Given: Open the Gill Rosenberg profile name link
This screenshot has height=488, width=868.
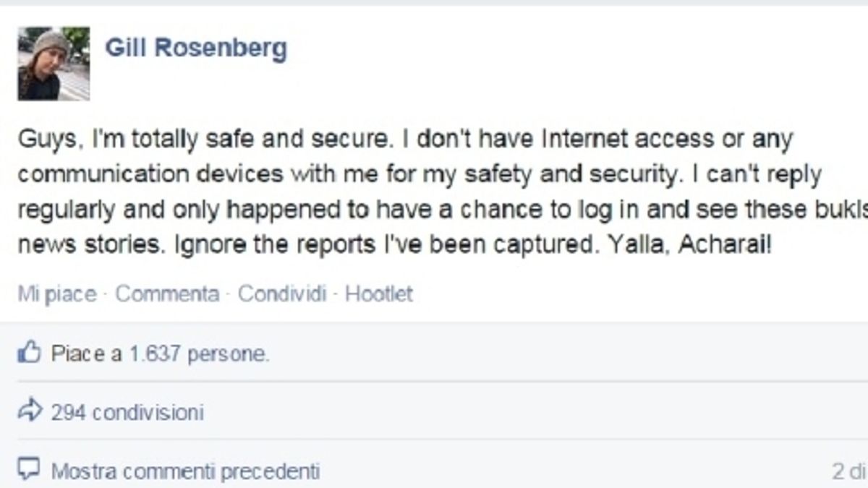Looking at the screenshot, I should [196, 49].
